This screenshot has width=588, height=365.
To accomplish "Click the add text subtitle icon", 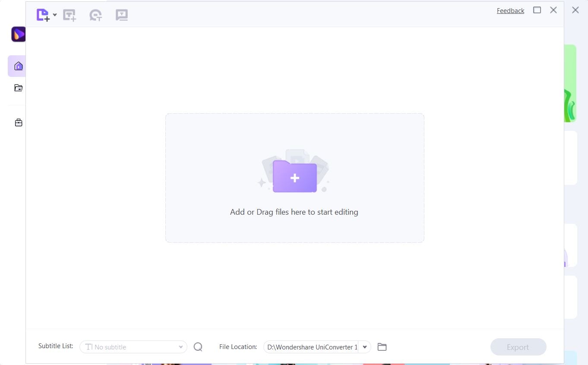I will [70, 15].
